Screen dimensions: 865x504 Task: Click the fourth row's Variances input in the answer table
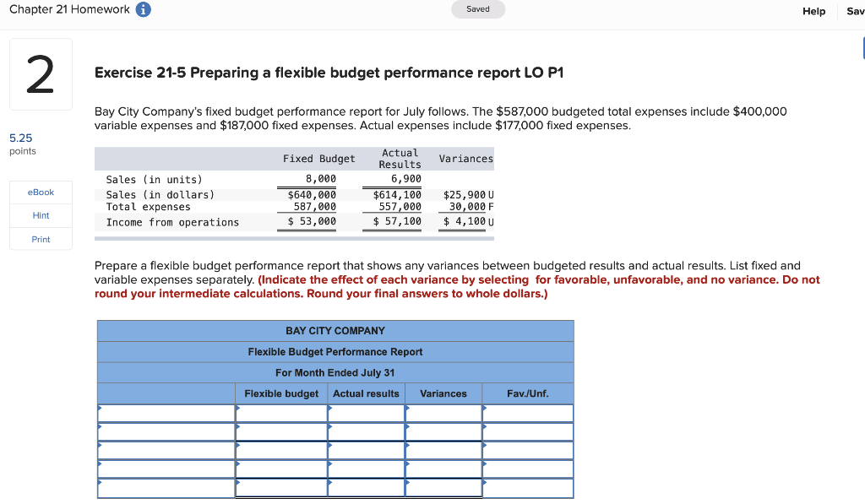(x=443, y=469)
